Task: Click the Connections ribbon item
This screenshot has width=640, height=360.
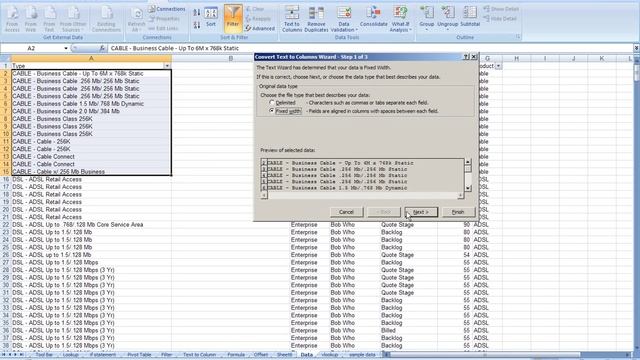Action: pyautogui.click(x=167, y=9)
